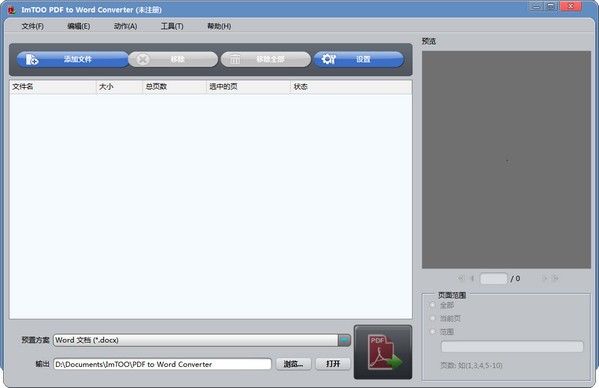599x388 pixels.
Task: Open the Tools (工具) menu
Action: coord(172,26)
